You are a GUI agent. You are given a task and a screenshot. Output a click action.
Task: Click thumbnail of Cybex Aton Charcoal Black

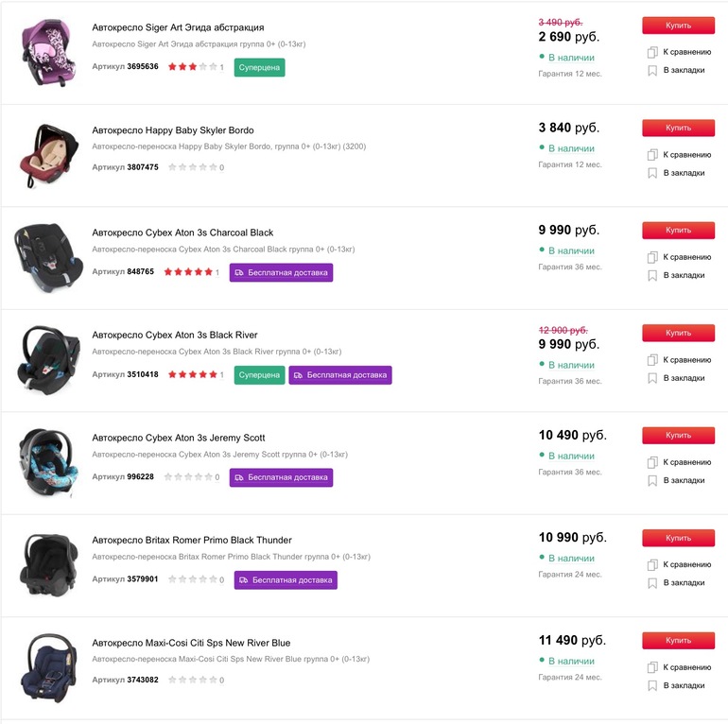click(x=45, y=256)
